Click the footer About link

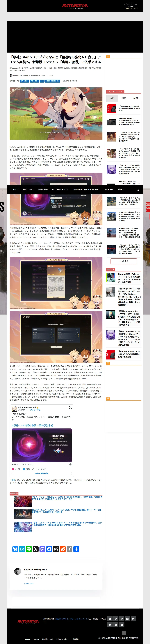click(x=27, y=639)
